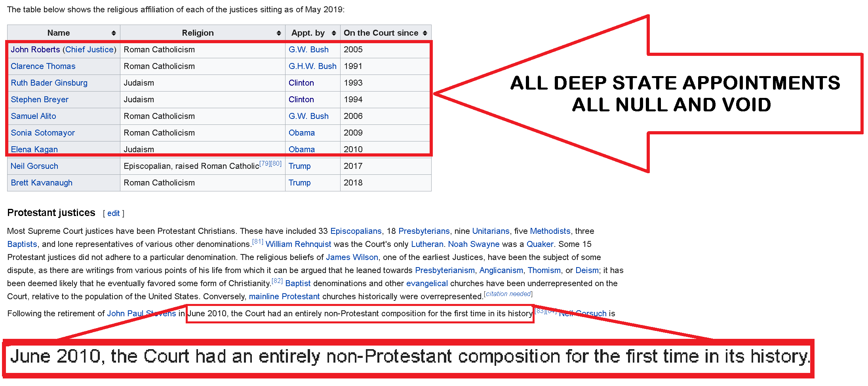
Task: Open the Chief Justice link
Action: (x=89, y=50)
